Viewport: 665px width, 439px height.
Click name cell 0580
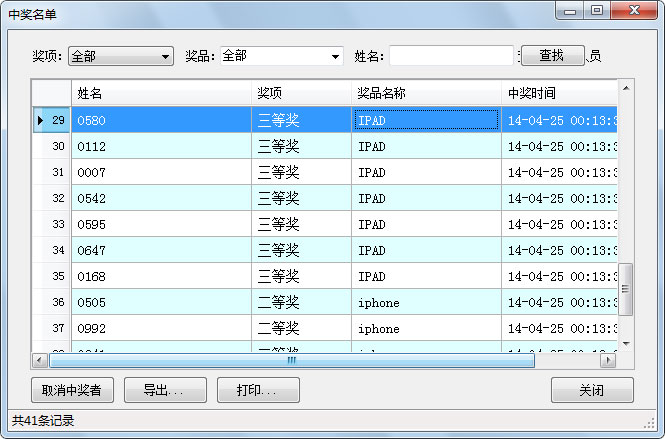point(161,120)
